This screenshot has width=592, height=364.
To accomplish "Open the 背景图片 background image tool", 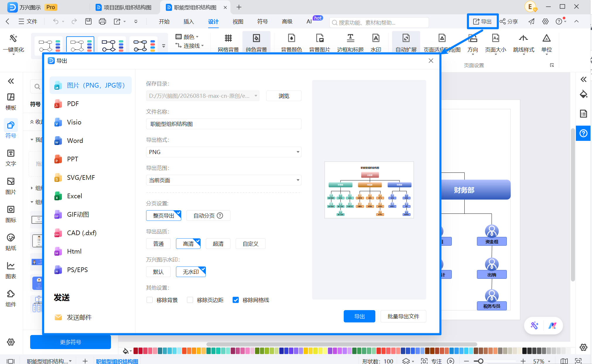I will point(319,43).
